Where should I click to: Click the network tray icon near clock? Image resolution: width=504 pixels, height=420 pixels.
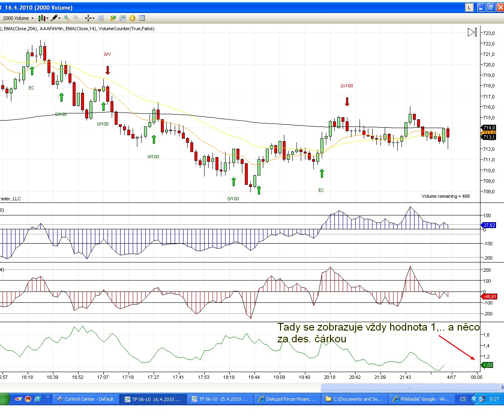(x=482, y=399)
